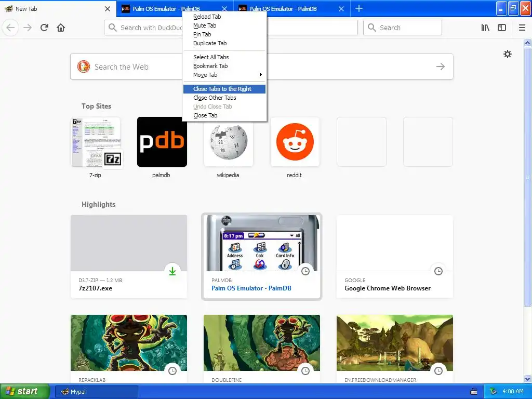Click Bookmark Tab in context menu
The width and height of the screenshot is (532, 399).
click(x=224, y=66)
